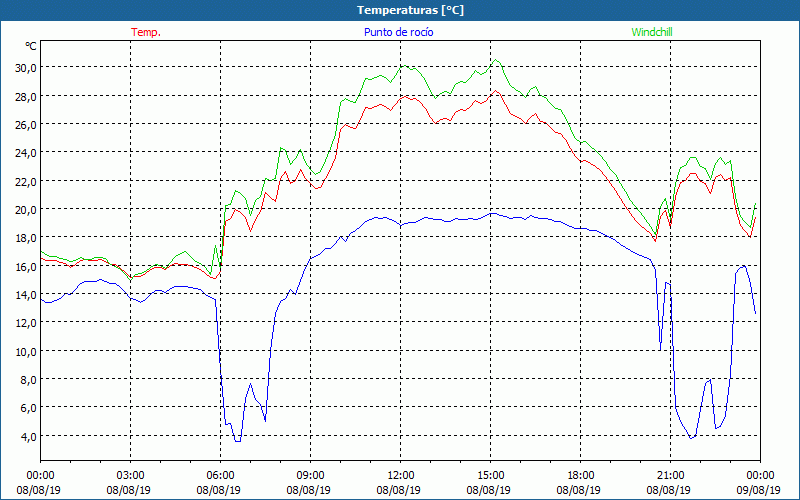
Task: Click the Windchill legend label
Action: (x=652, y=32)
